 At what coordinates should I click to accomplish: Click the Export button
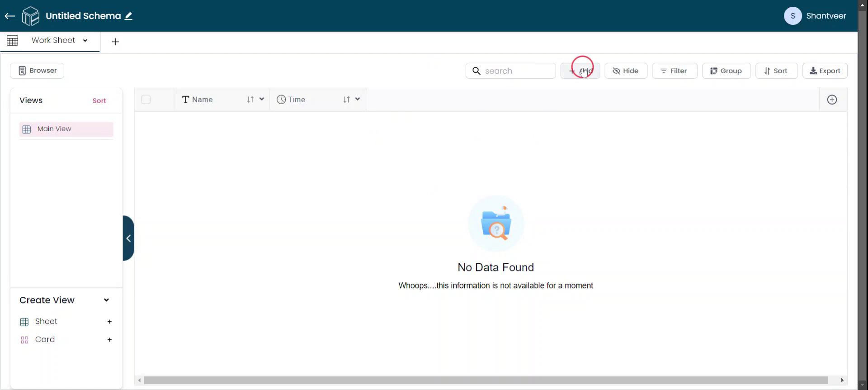click(825, 71)
